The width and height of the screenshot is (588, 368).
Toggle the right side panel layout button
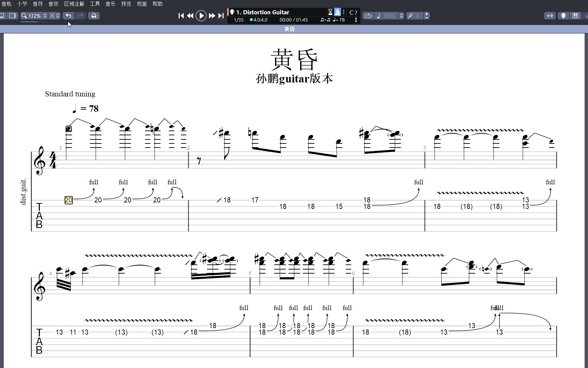point(13,16)
